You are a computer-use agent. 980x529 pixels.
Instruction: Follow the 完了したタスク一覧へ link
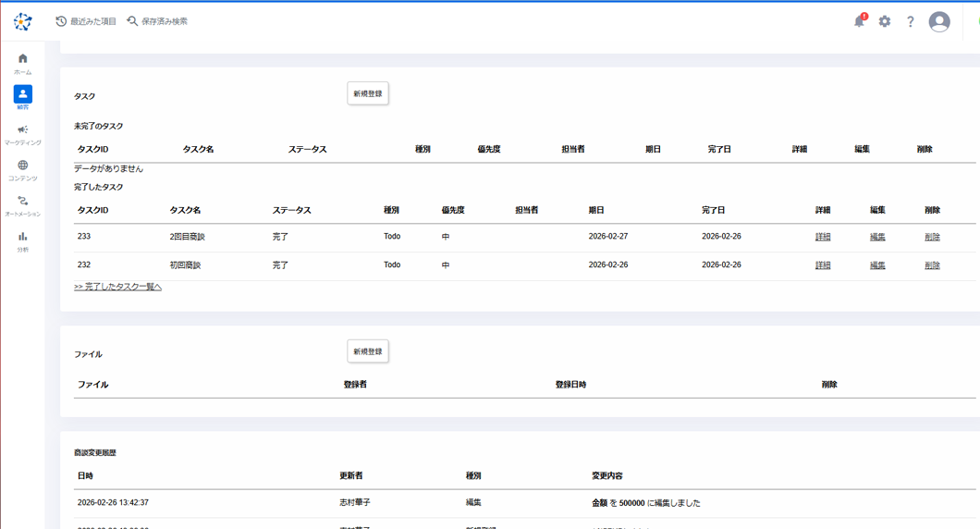[117, 287]
